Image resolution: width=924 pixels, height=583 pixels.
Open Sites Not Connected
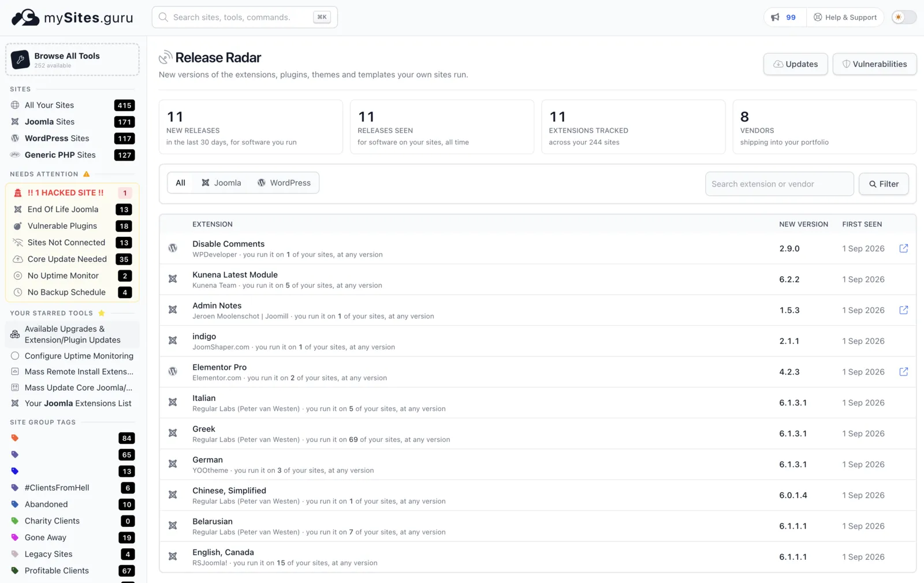[x=72, y=243]
